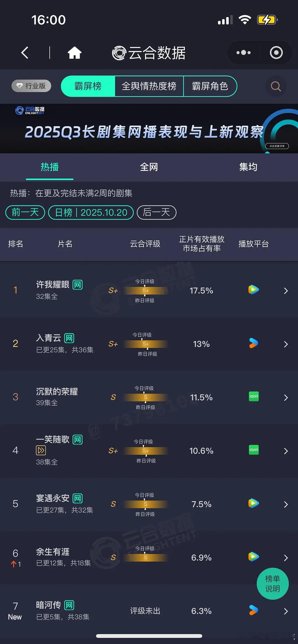Select the 霸屏榜 segment
298x644 pixels.
pyautogui.click(x=88, y=86)
